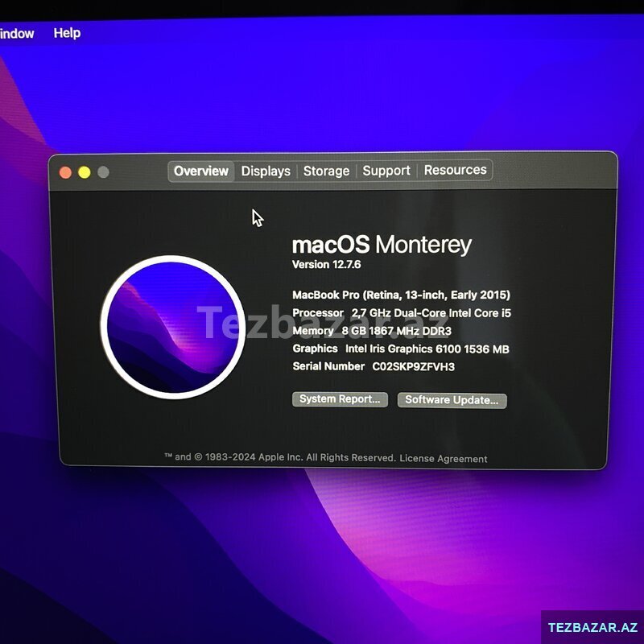Select the Version 12.7.6 text
Viewport: 644px width, 644px height.
(x=327, y=265)
